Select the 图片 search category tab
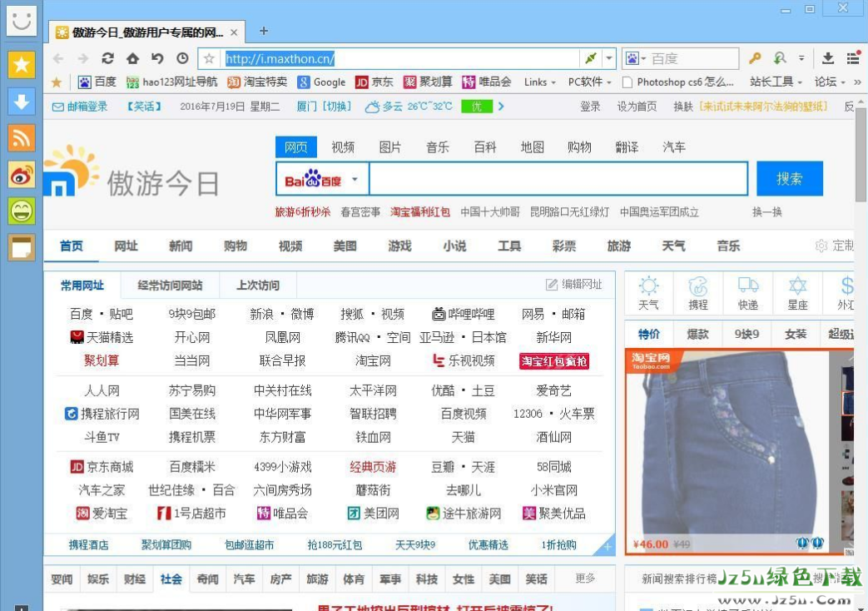This screenshot has width=868, height=611. coord(390,147)
